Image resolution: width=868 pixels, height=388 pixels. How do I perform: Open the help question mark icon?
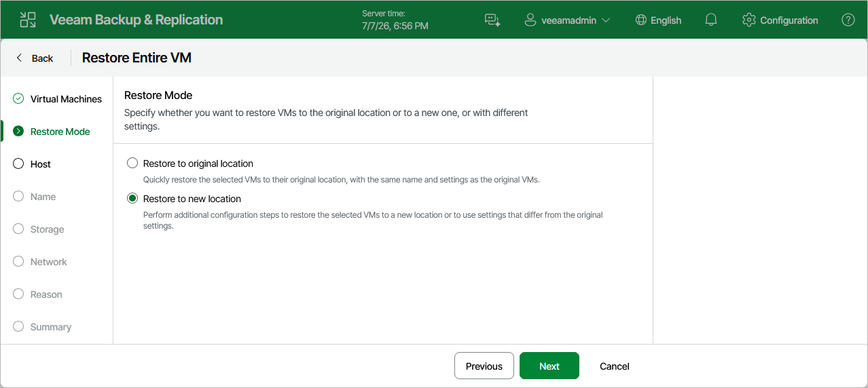848,20
